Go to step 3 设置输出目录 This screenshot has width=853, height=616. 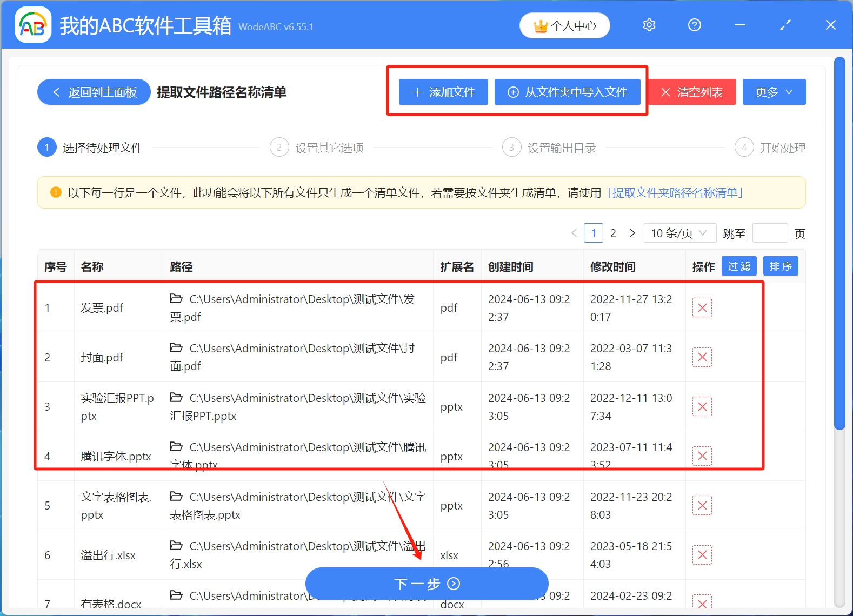(x=549, y=148)
